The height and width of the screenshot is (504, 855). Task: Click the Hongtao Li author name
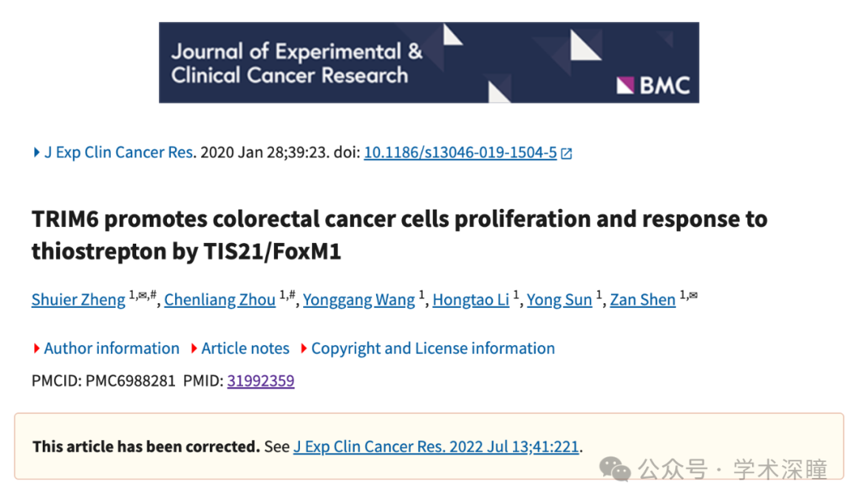point(471,300)
